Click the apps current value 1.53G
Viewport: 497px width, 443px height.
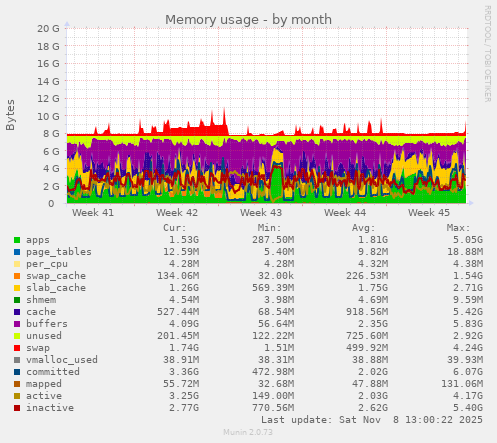click(184, 240)
